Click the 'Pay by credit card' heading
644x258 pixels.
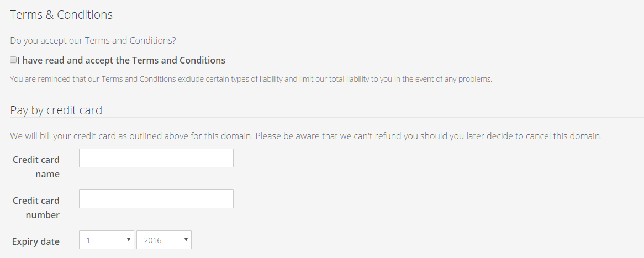(56, 110)
